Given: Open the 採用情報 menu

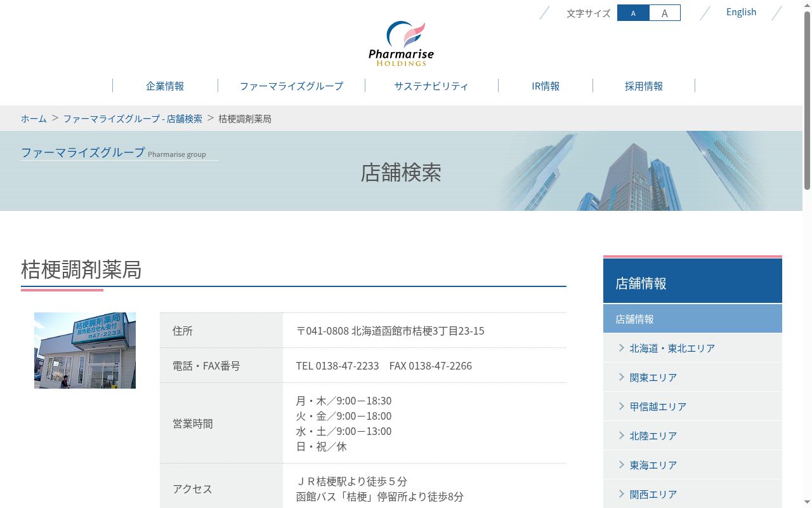Looking at the screenshot, I should (x=644, y=86).
